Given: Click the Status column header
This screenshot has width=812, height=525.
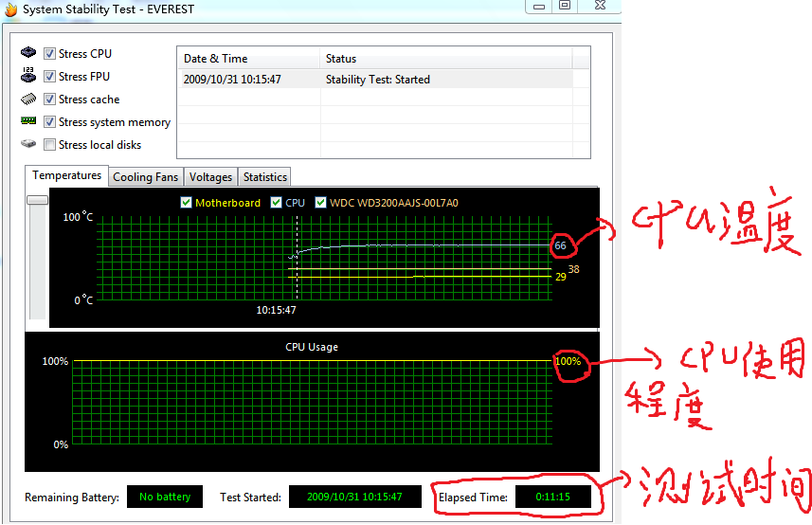Looking at the screenshot, I should click(446, 59).
